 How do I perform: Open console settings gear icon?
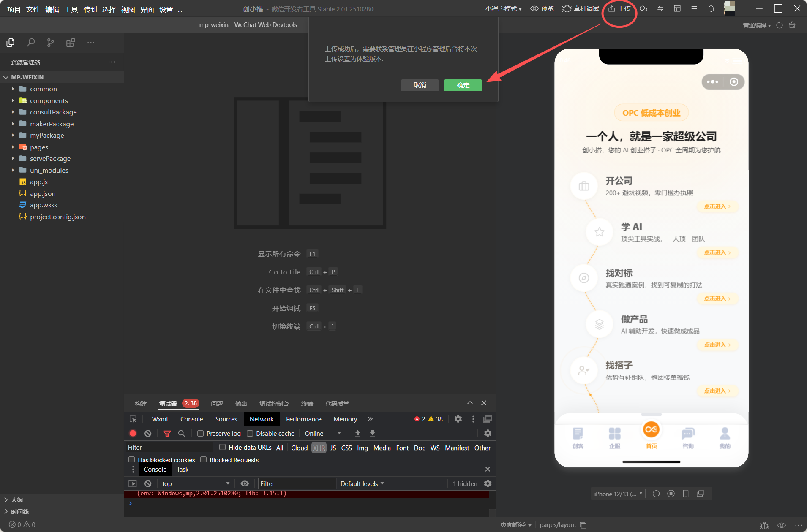point(488,483)
